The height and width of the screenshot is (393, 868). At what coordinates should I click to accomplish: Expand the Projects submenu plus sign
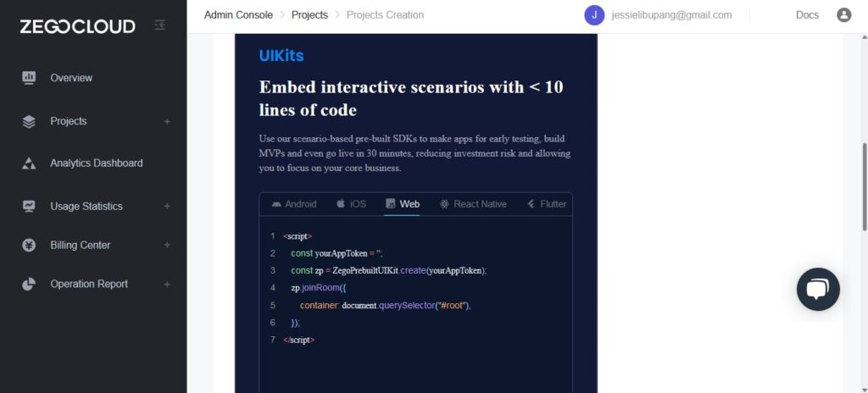(x=167, y=121)
